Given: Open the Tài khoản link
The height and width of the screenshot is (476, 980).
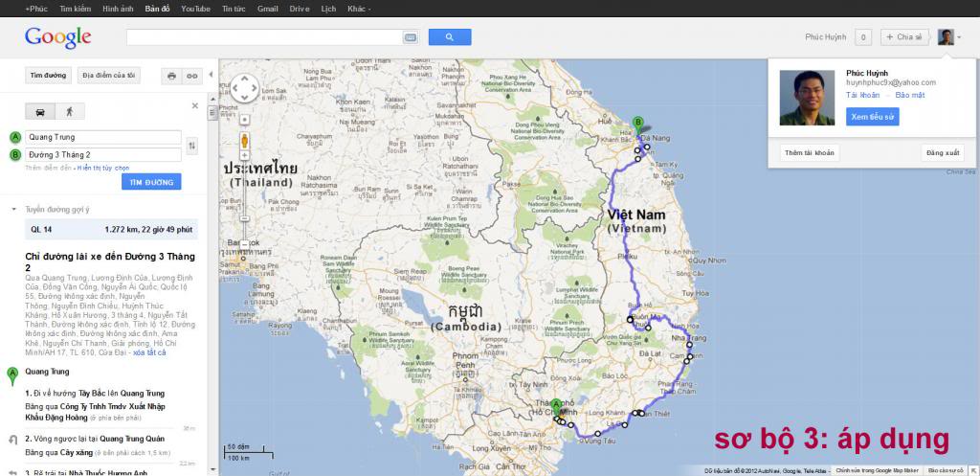Looking at the screenshot, I should 862,95.
